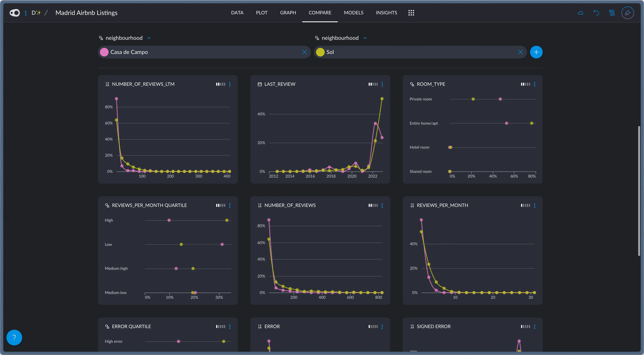The image size is (644, 355).
Task: Click the numeric type icon of ERROR card
Action: (x=260, y=327)
